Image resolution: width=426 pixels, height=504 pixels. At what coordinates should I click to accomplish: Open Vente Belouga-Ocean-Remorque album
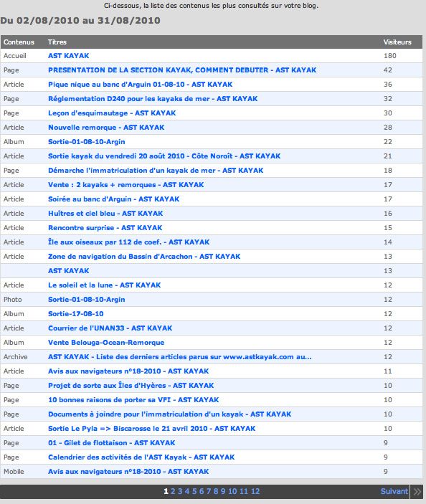point(106,343)
